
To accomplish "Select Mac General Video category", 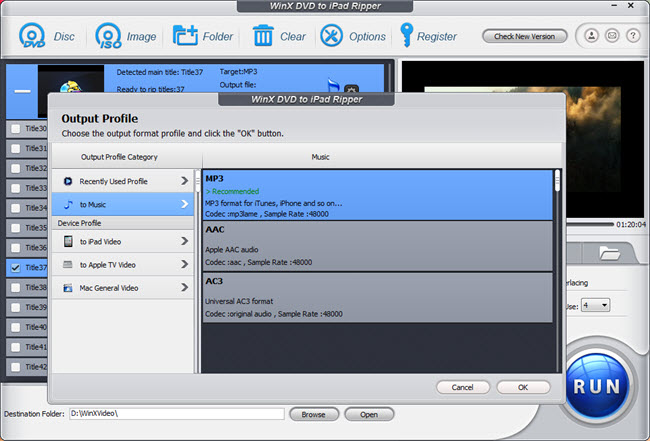I will point(123,288).
